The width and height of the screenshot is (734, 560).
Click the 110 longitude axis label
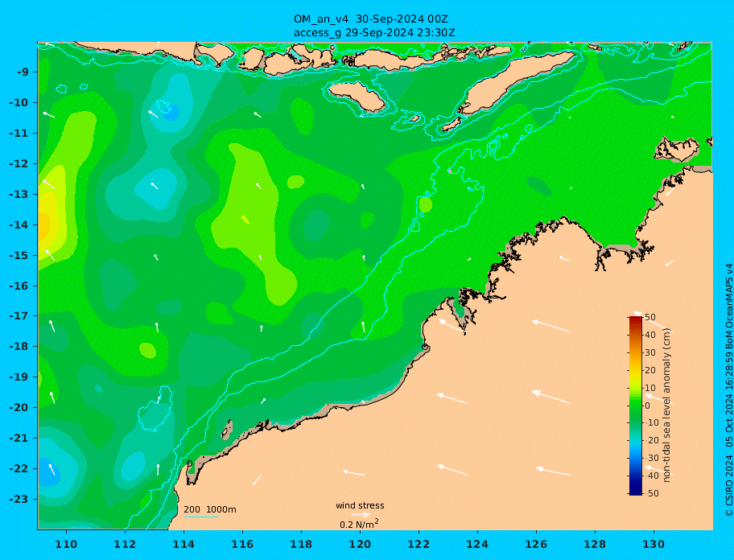point(67,544)
